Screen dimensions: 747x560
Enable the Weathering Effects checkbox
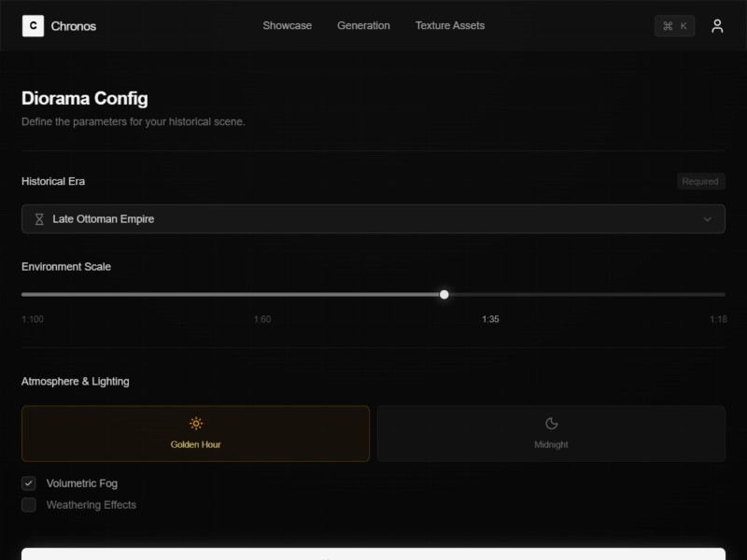coord(29,505)
